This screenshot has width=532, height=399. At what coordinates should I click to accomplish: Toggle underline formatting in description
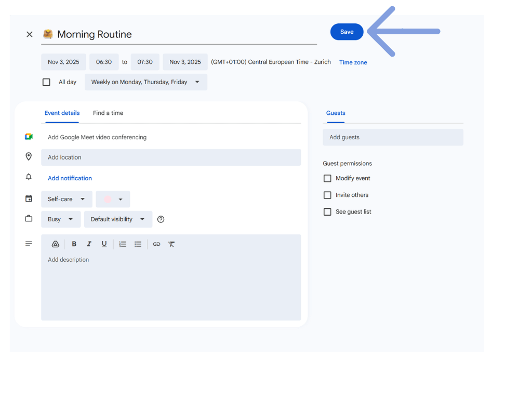(104, 244)
